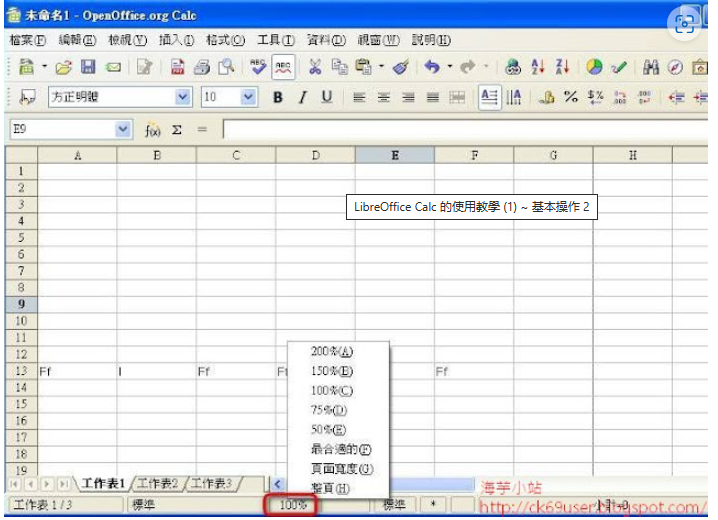This screenshot has height=520, width=718.
Task: Switch to the 工作表2 sheet tab
Action: (158, 483)
